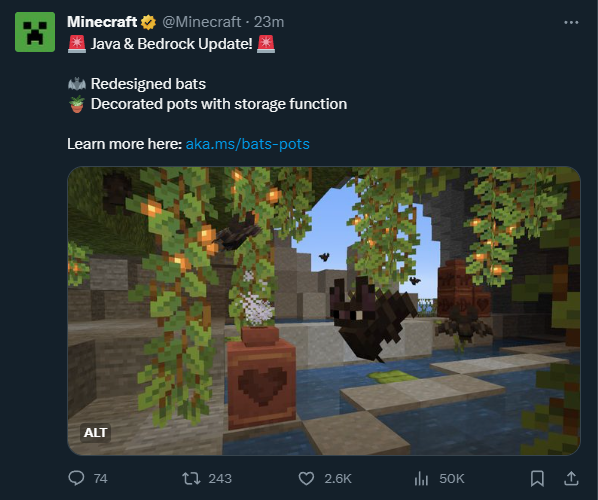Click the 50K views count
Image resolution: width=598 pixels, height=500 pixels.
(x=452, y=479)
